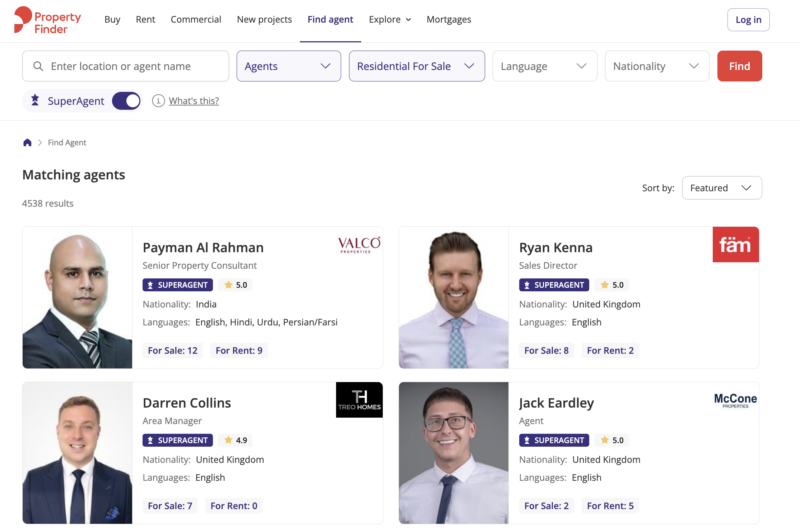The image size is (800, 531).
Task: Open the Language filter dropdown
Action: coord(544,66)
